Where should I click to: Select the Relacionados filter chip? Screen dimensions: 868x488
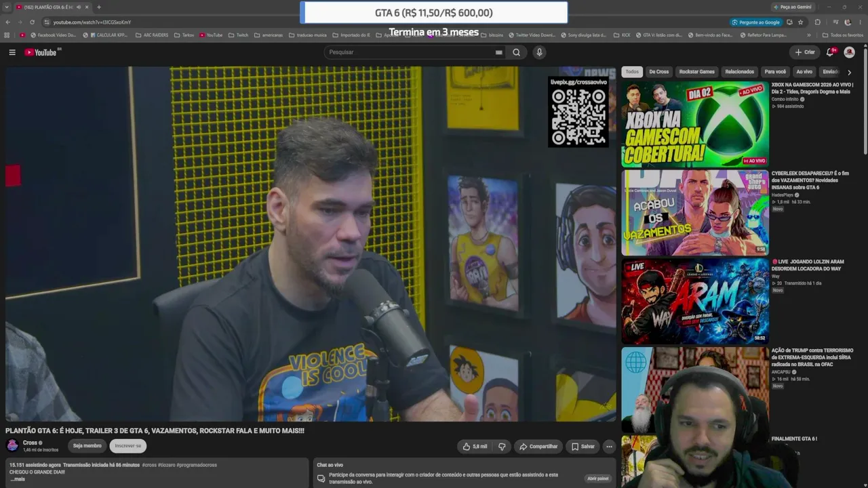click(739, 72)
